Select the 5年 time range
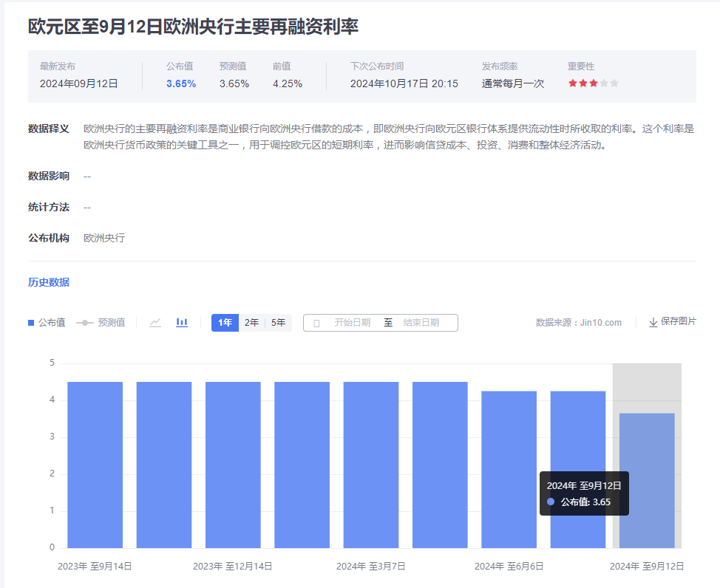Image resolution: width=720 pixels, height=588 pixels. [x=279, y=323]
